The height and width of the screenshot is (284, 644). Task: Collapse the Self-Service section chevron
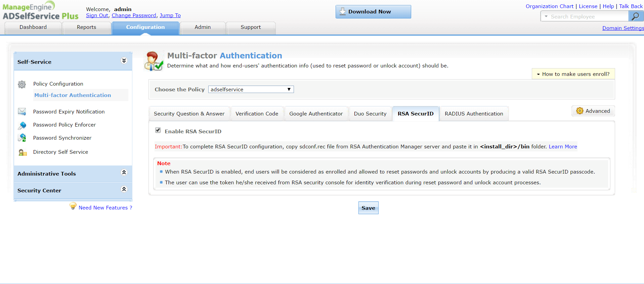(124, 61)
